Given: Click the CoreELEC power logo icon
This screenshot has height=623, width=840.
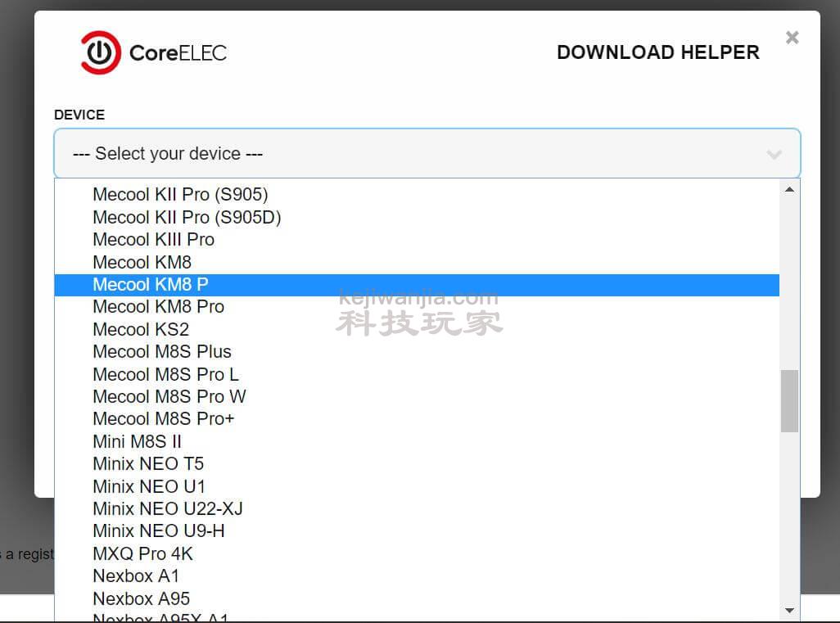Looking at the screenshot, I should (x=100, y=52).
